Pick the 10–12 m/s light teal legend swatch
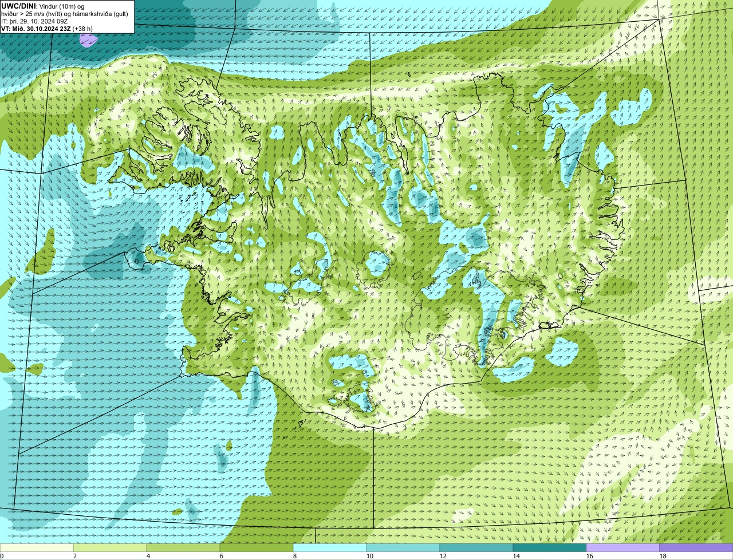Image resolution: width=733 pixels, height=560 pixels. click(x=403, y=548)
